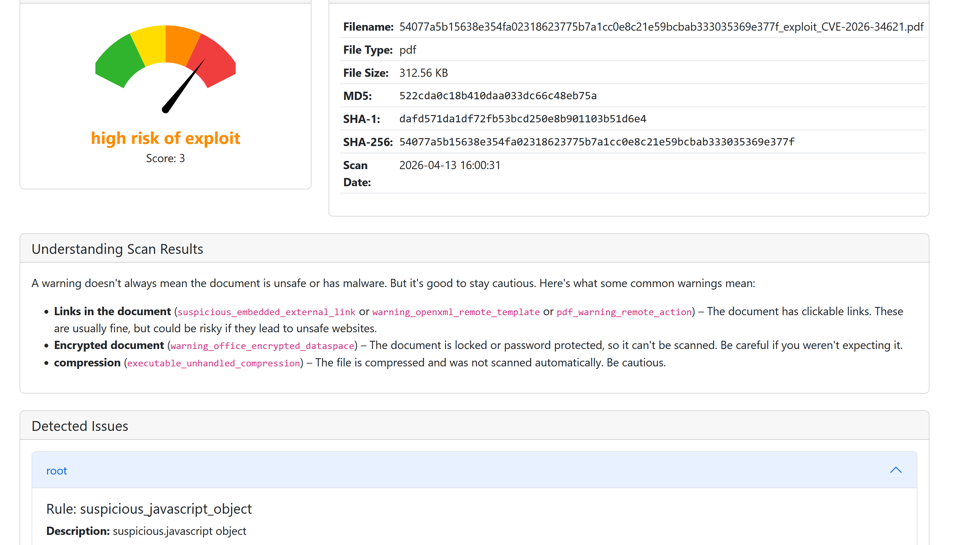Click the orange gauge segment
The width and height of the screenshot is (980, 545).
(x=181, y=45)
